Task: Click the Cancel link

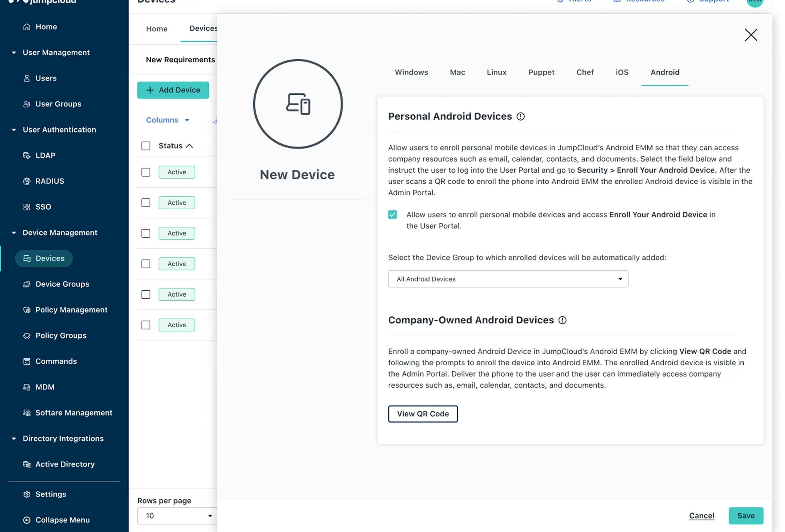Action: click(x=701, y=515)
